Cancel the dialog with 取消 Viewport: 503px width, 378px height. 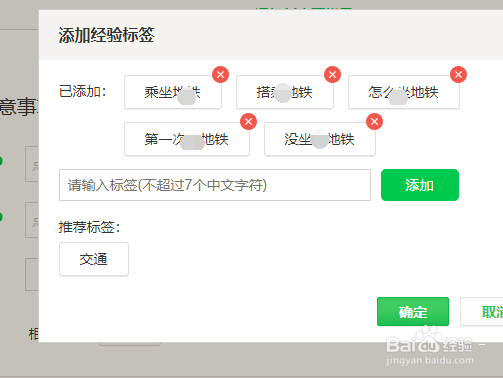tap(482, 312)
